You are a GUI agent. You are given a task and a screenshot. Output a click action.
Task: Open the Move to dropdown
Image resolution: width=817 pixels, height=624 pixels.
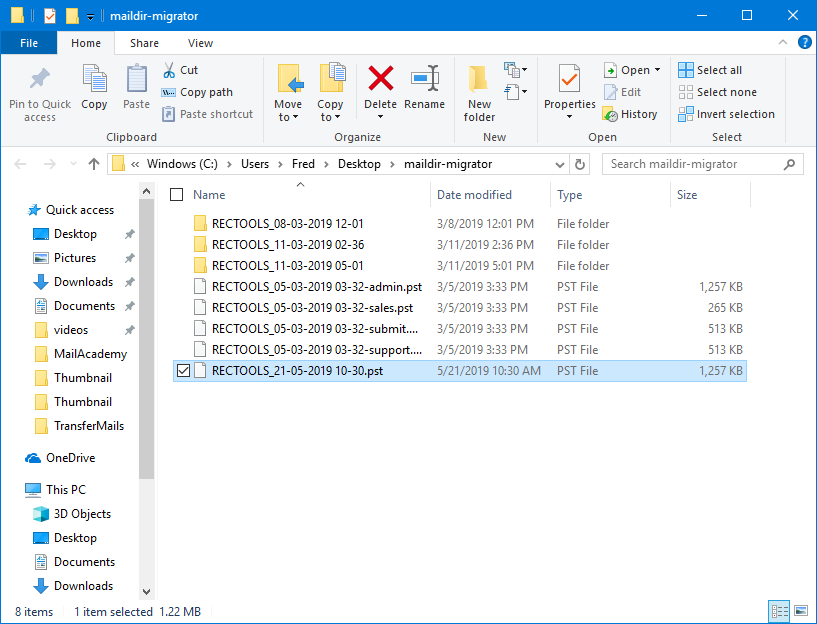pos(288,93)
